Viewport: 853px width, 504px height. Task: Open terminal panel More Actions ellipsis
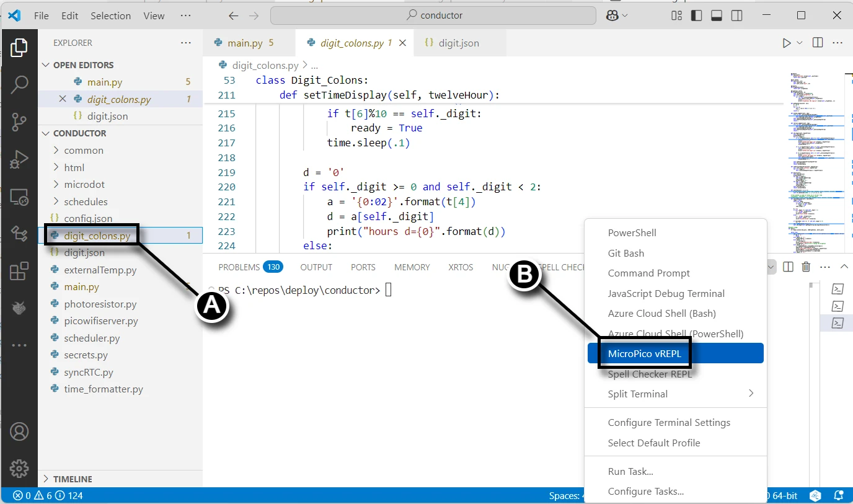[825, 267]
